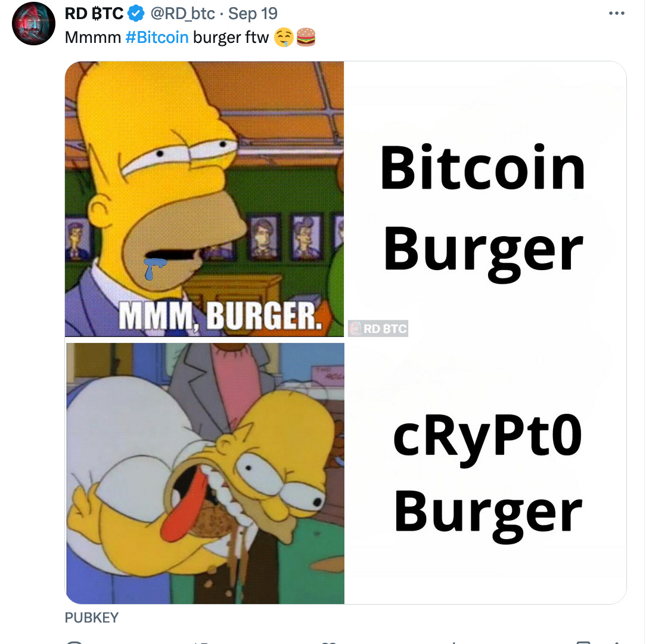Click the PUBKEY label below the image
Screen dimensions: 646x644
pyautogui.click(x=91, y=618)
